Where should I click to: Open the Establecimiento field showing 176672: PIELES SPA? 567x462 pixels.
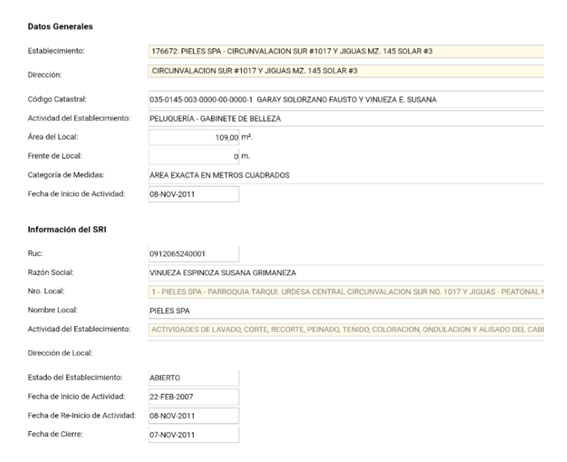(346, 51)
